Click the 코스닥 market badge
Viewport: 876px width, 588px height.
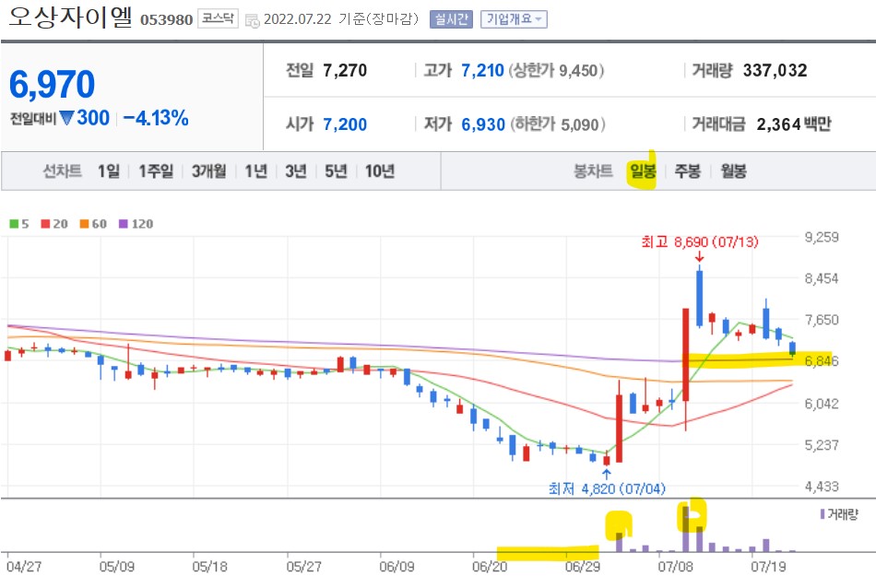coord(218,18)
